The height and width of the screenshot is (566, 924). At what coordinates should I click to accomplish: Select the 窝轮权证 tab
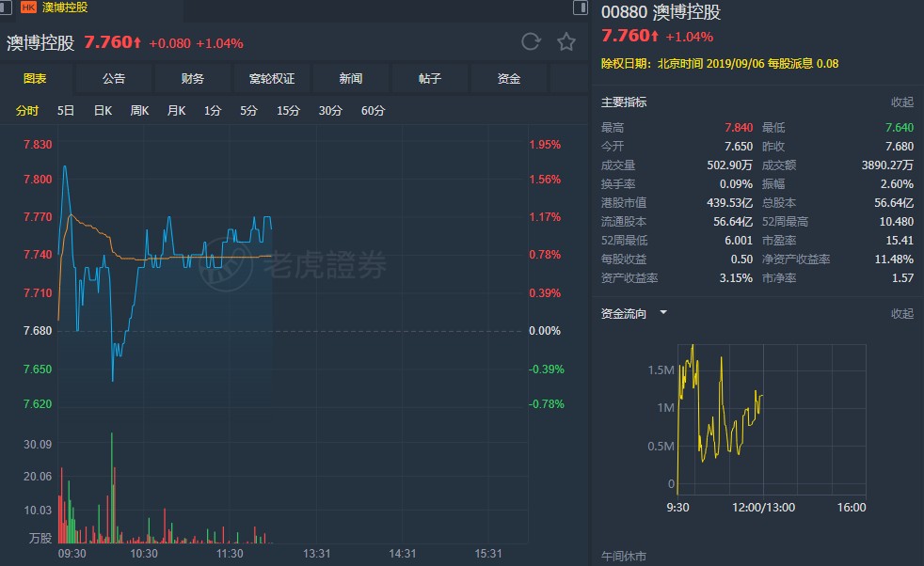272,78
